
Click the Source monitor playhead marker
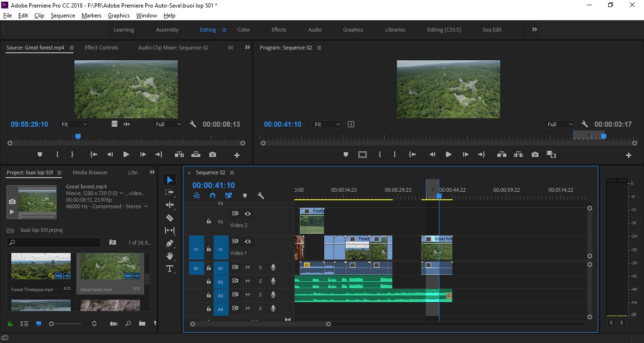coord(78,137)
